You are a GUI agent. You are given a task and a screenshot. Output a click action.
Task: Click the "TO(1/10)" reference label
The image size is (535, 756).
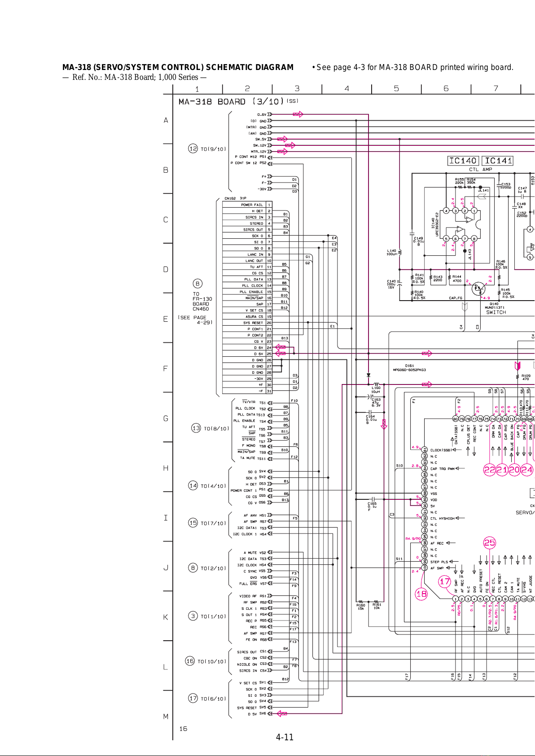click(213, 616)
